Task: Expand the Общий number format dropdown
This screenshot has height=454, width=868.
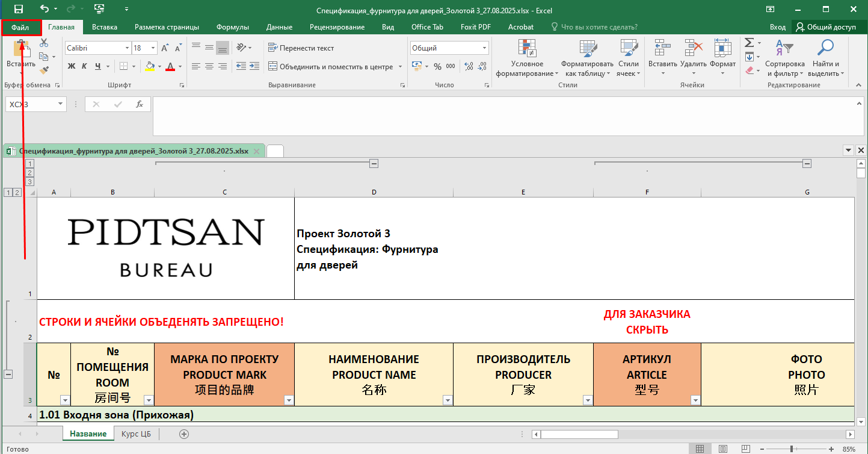Action: (484, 48)
